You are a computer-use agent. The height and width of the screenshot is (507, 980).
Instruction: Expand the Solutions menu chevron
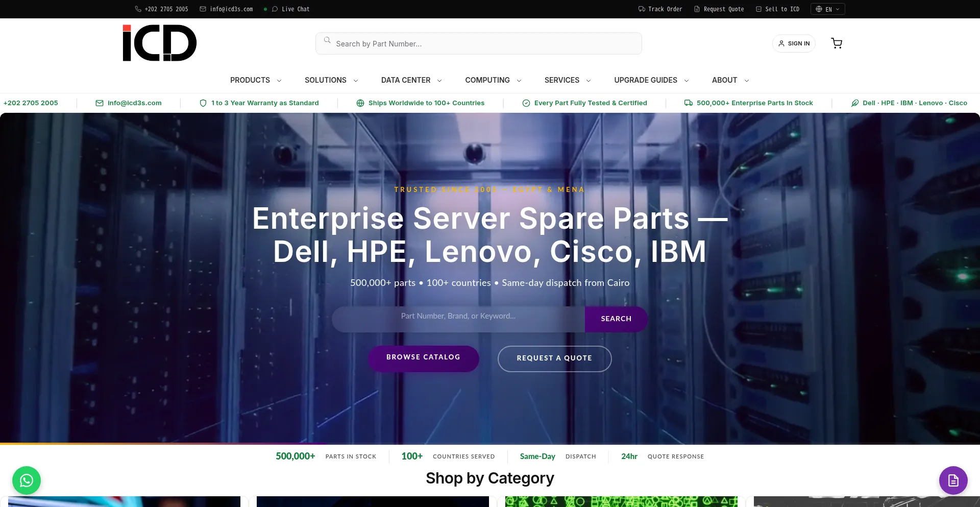[x=356, y=81]
